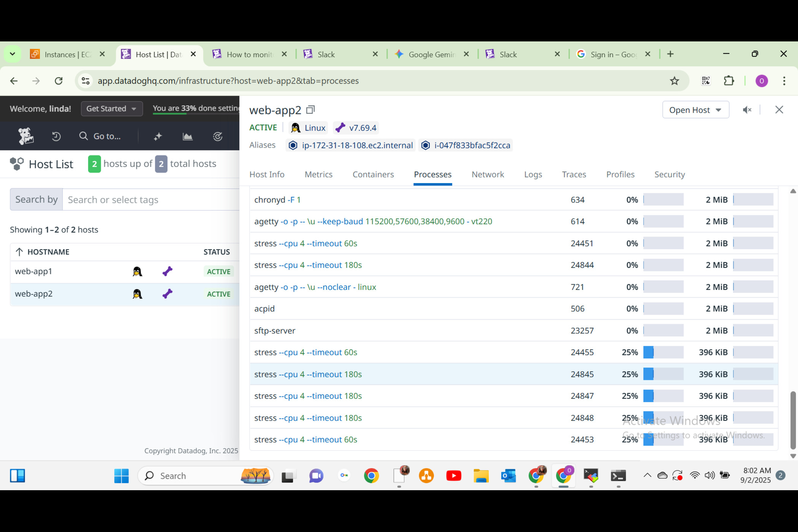Switch to the Containers tab
This screenshot has height=532, width=798.
[373, 174]
